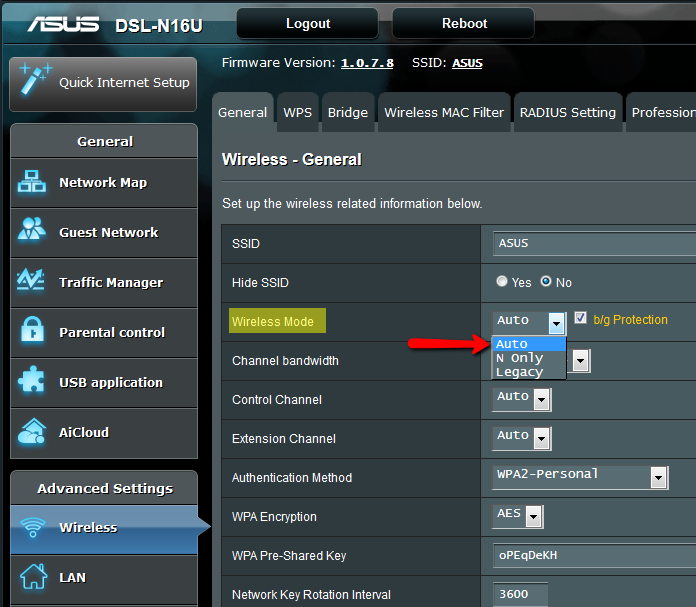Click the Parental control padlock icon

click(32, 332)
